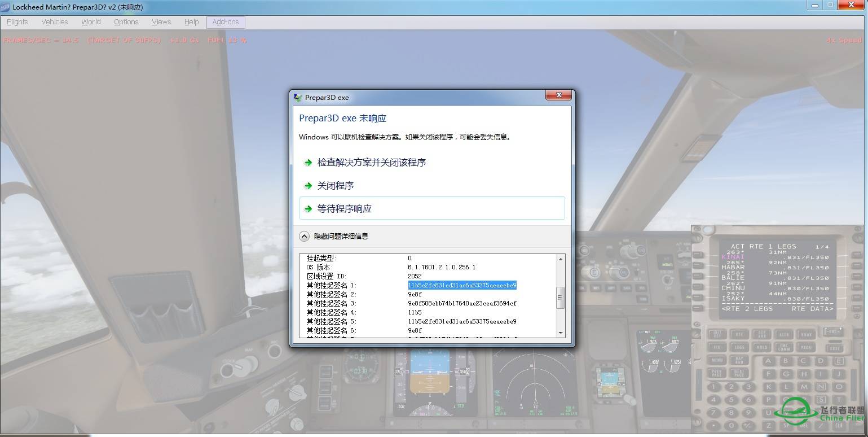The width and height of the screenshot is (868, 437).
Task: Select highlighted value of 其他挂起签名 1
Action: (x=462, y=285)
